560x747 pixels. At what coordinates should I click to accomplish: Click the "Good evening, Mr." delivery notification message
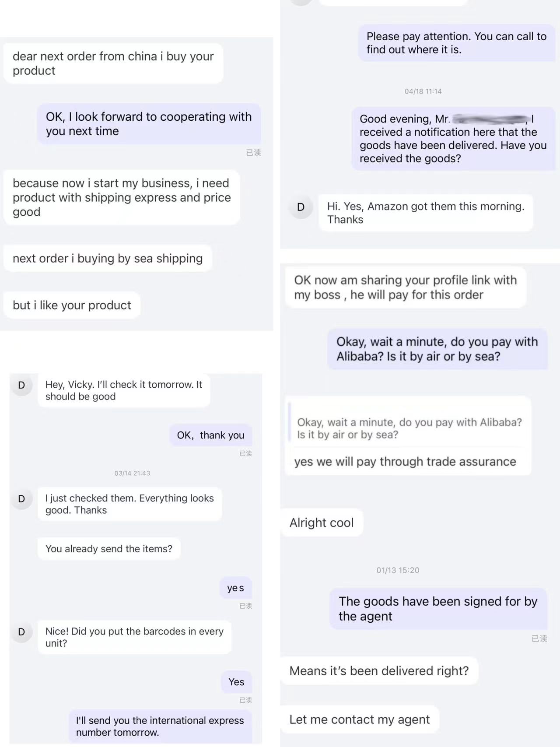coord(453,139)
